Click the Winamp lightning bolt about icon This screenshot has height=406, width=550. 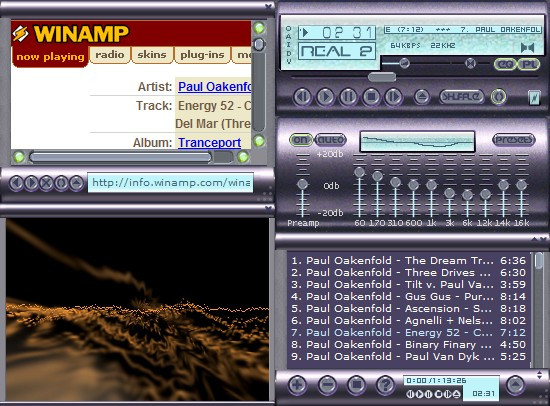(x=534, y=98)
